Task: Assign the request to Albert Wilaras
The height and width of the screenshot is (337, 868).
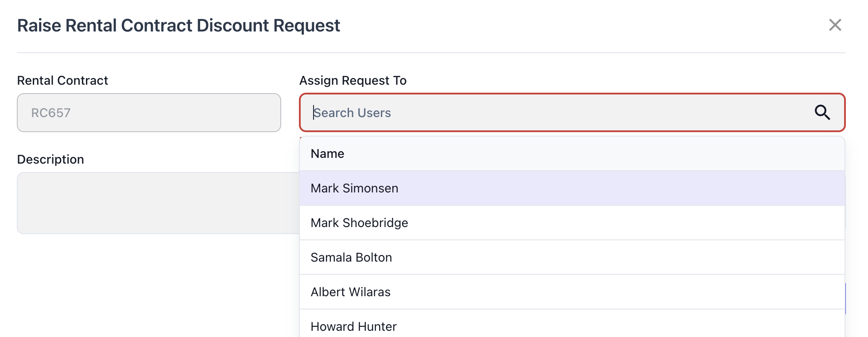Action: click(350, 292)
